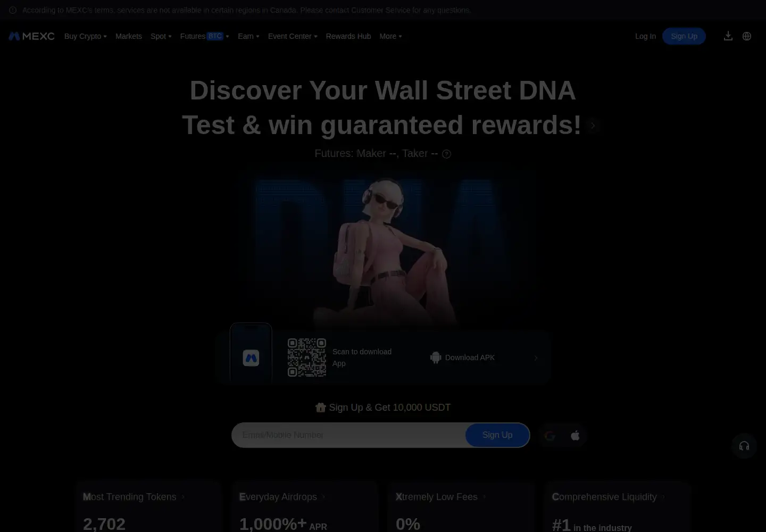766x532 pixels.
Task: Expand the More dropdown menu
Action: click(390, 36)
